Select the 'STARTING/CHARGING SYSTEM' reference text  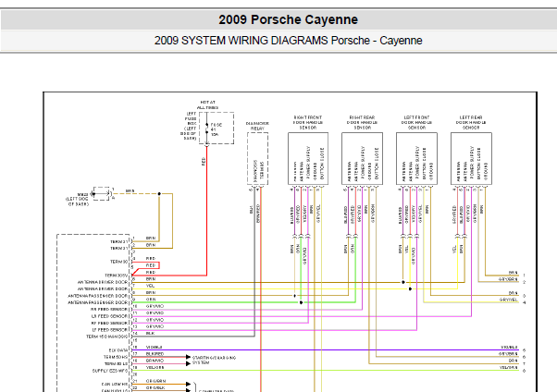(x=214, y=360)
